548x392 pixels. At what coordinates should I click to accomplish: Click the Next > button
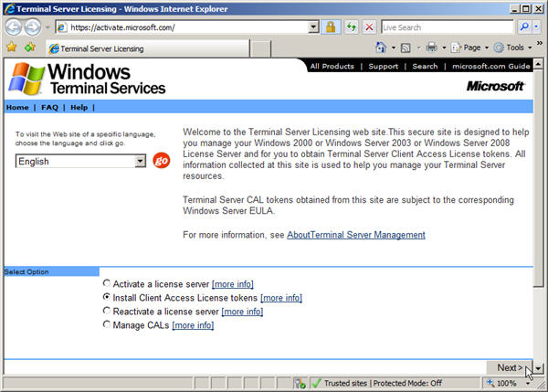click(510, 367)
